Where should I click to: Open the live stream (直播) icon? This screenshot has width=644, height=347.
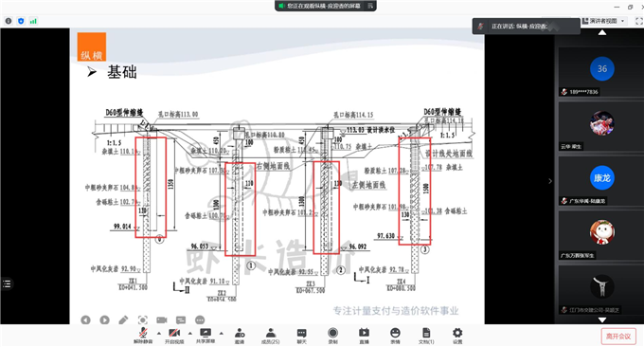364,336
